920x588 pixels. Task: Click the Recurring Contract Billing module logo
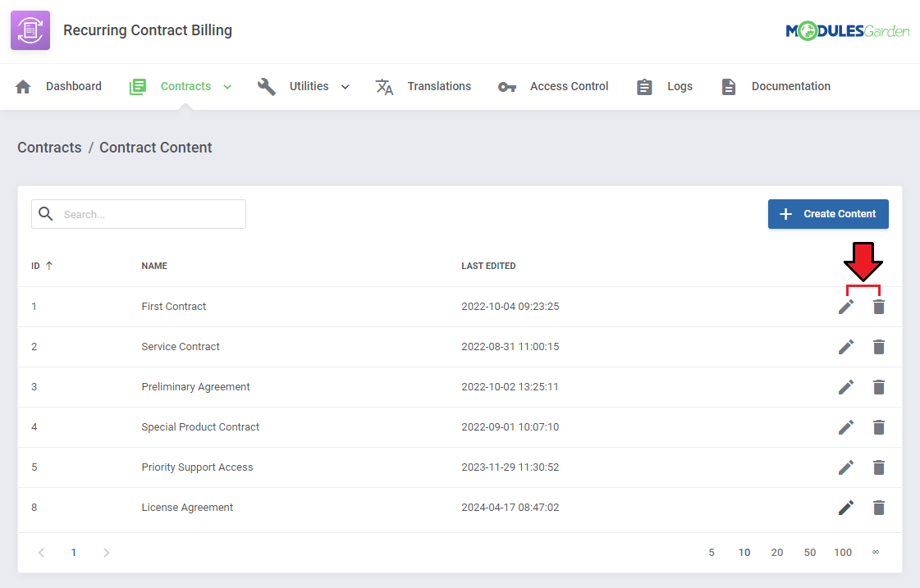[30, 30]
